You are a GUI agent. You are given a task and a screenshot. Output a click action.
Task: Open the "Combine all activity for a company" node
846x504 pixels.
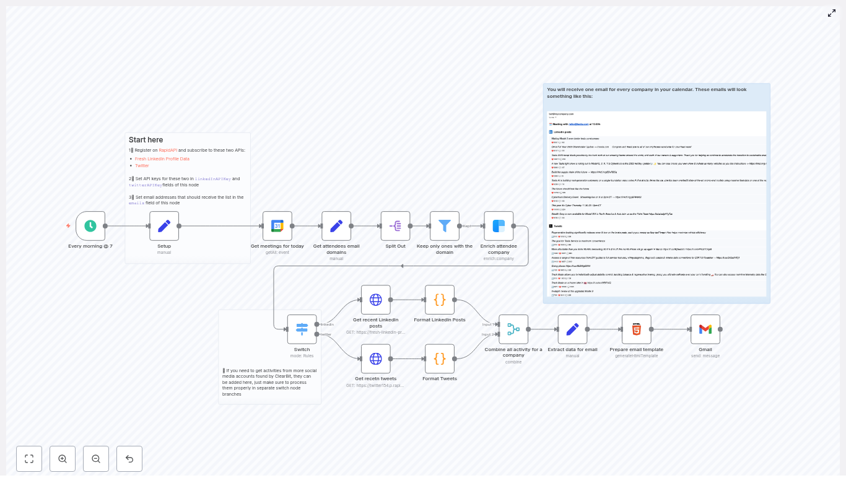pos(513,329)
